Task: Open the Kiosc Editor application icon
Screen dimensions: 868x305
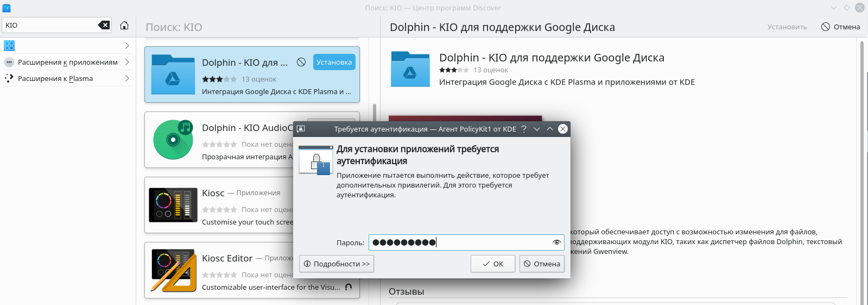Action: coord(173,270)
